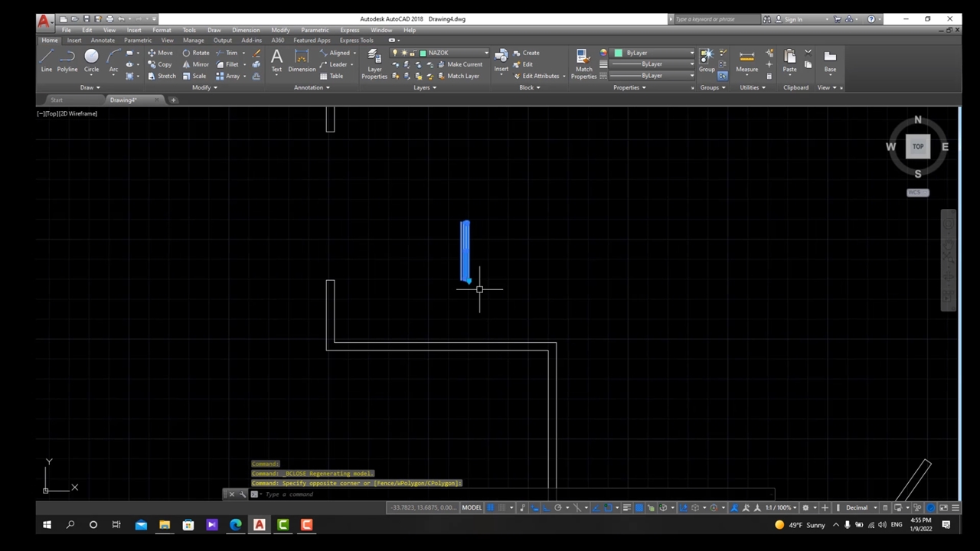Select the Line draw tool
Image resolution: width=980 pixels, height=551 pixels.
click(x=46, y=60)
